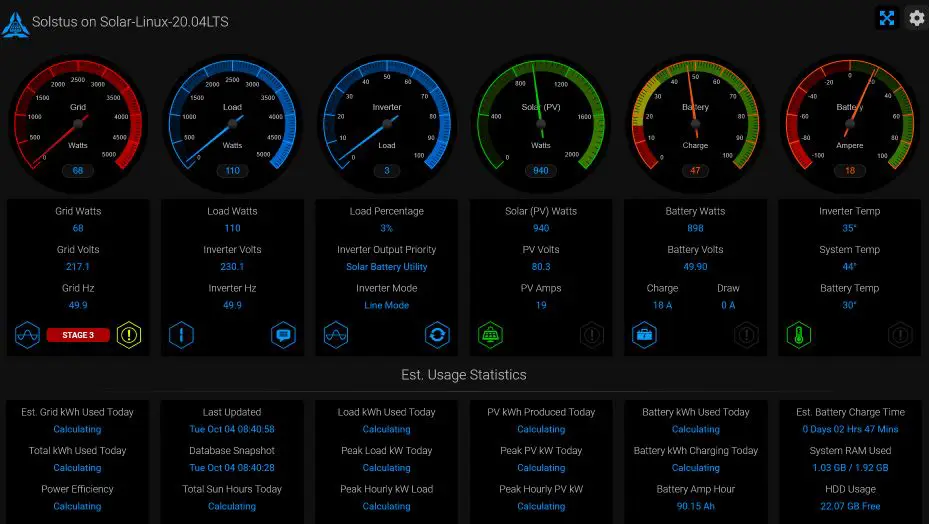The height and width of the screenshot is (524, 929).
Task: Click the green Solar (PV) Watts gauge
Action: point(541,123)
